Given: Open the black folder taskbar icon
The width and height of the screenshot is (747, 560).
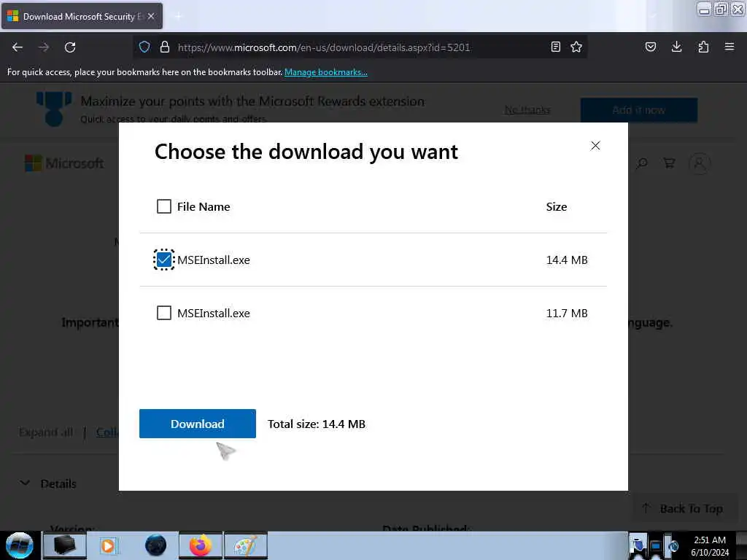Looking at the screenshot, I should 65,545.
